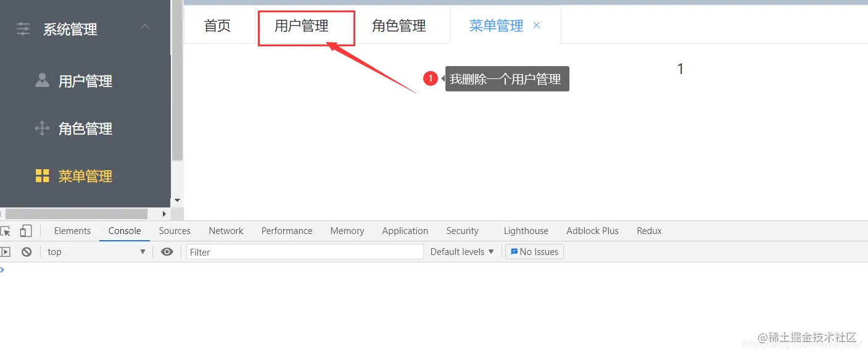Switch to the 用户管理 page tab
Screen dimensions: 868x355
[x=302, y=25]
